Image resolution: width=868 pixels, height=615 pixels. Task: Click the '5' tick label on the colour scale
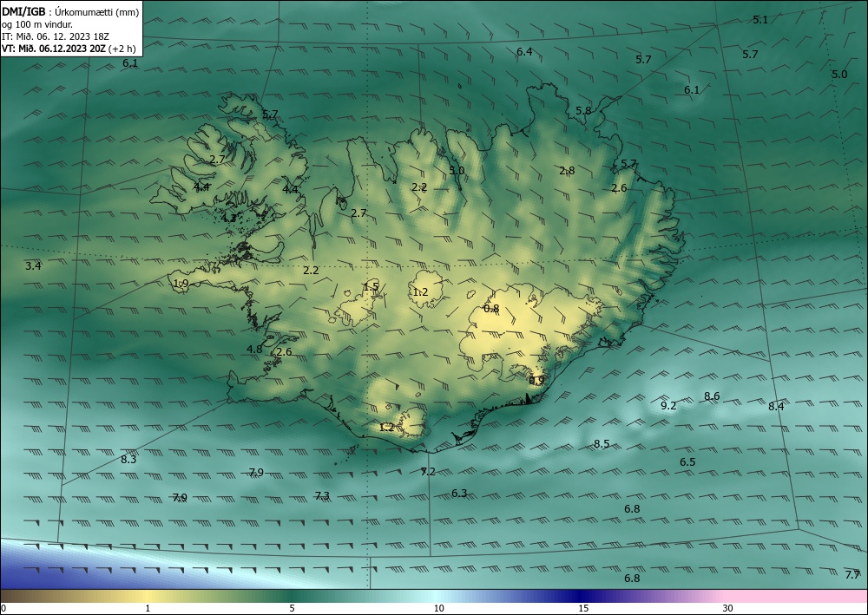point(292,608)
